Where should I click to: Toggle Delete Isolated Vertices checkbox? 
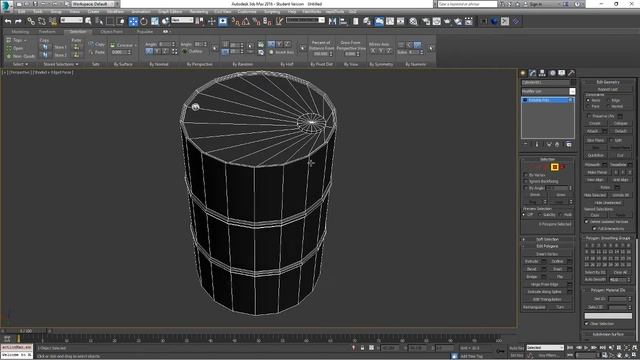pos(587,222)
